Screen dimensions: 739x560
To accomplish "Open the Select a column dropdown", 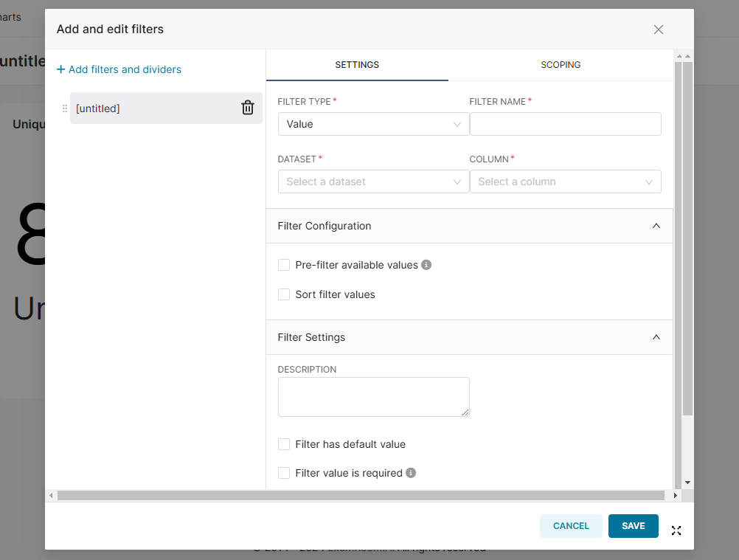I will point(565,182).
